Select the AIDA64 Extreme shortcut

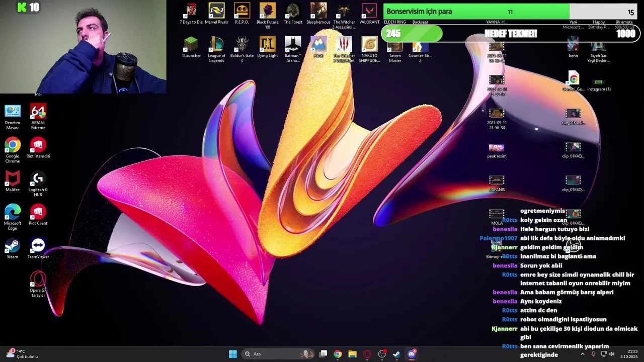tap(38, 117)
